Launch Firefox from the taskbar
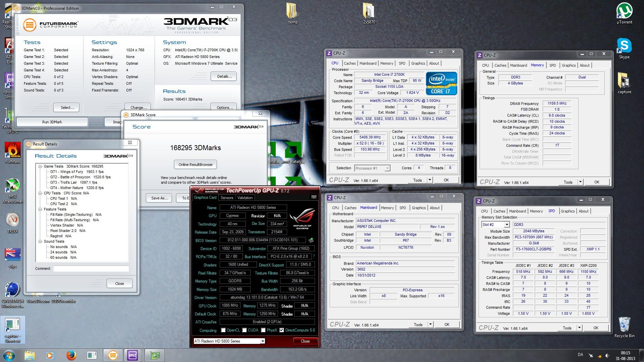 (71, 355)
